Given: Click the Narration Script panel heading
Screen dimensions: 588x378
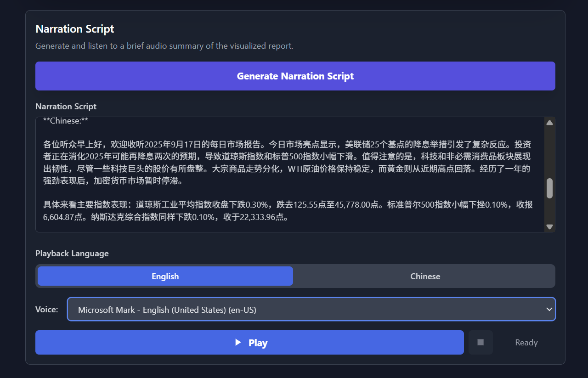Looking at the screenshot, I should coord(75,29).
